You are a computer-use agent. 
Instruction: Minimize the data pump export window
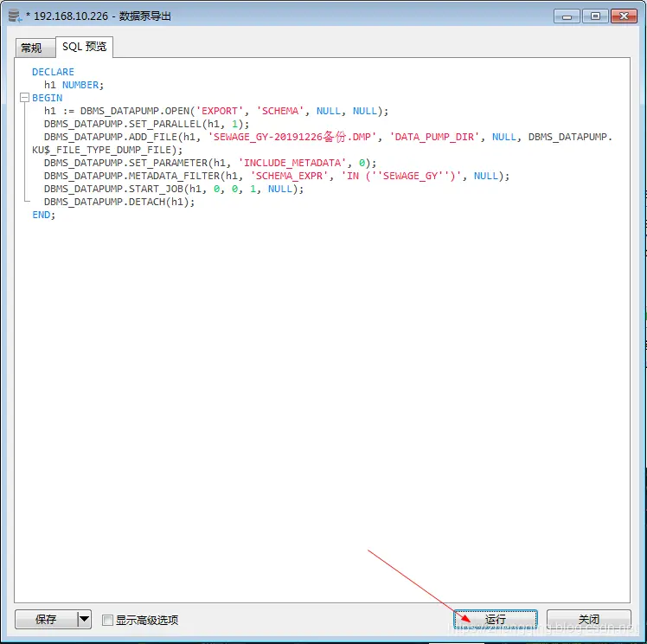[567, 16]
